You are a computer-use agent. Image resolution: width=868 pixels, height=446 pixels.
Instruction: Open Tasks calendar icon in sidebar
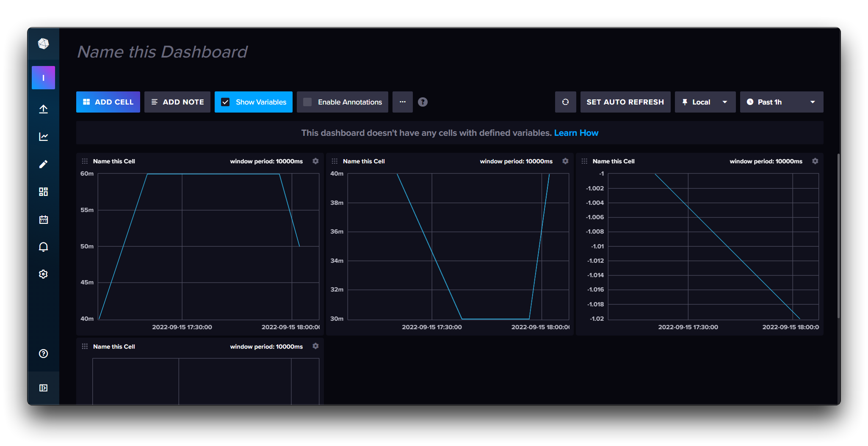(43, 219)
